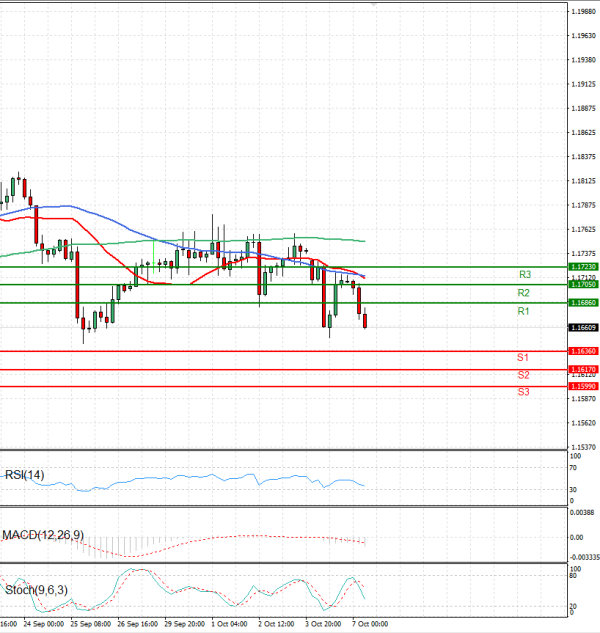Click the R1 resistance label

(x=523, y=312)
